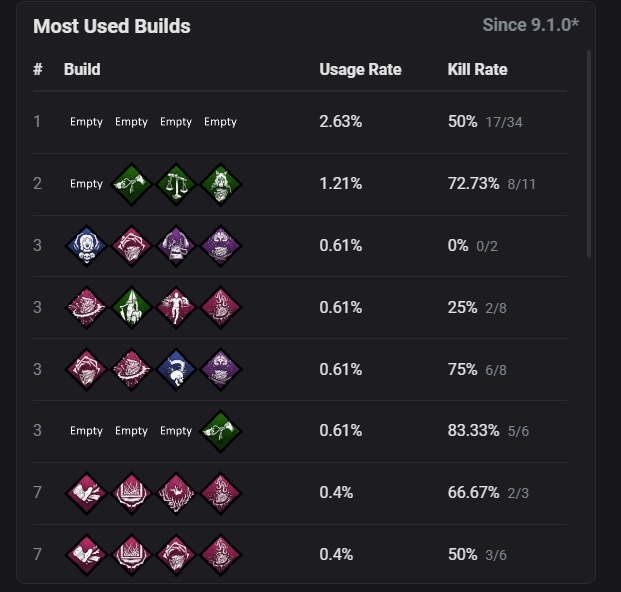
Task: Click the green scales perk icon in build 2
Action: [x=176, y=184]
